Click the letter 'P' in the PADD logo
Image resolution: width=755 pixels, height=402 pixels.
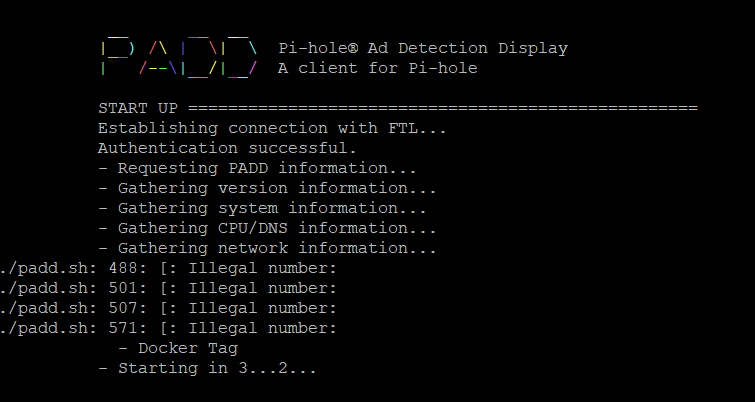coord(117,57)
